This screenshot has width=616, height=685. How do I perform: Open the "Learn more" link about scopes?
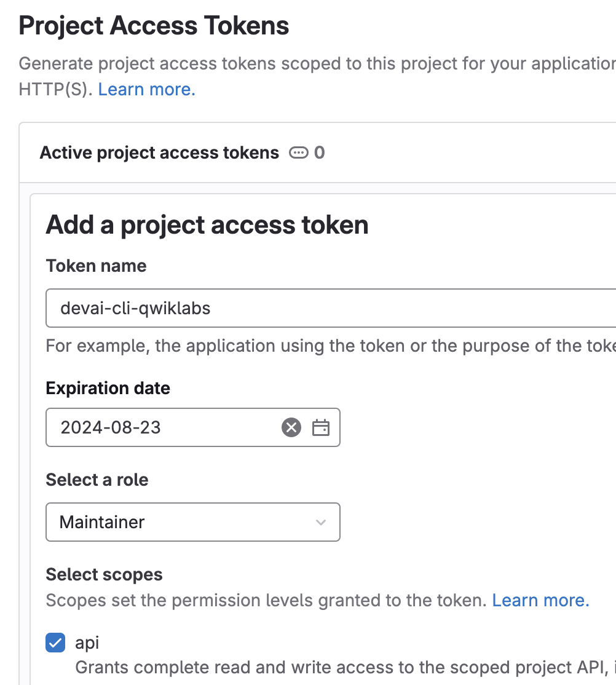click(x=540, y=600)
